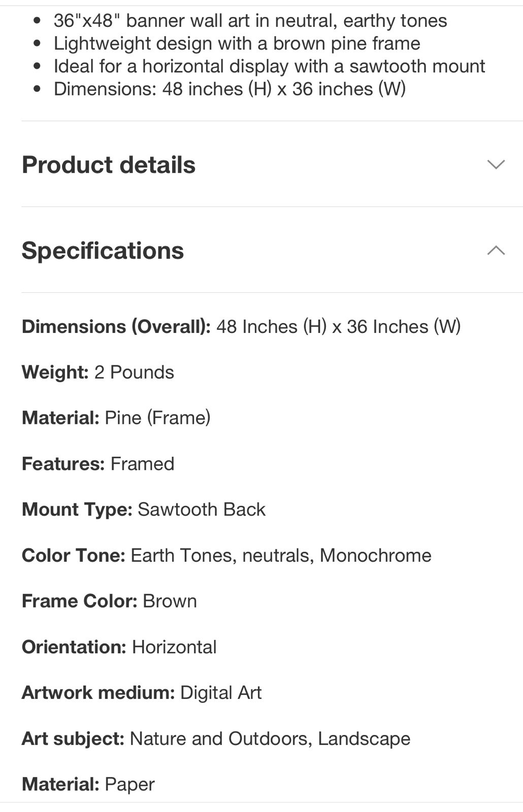Select Mount Type: Sawtooth Back row
Viewport: 523px width, 812px height.
(x=144, y=509)
